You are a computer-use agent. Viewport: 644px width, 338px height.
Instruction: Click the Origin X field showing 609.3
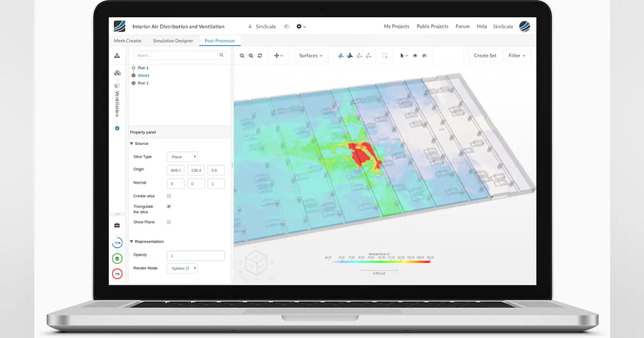175,170
